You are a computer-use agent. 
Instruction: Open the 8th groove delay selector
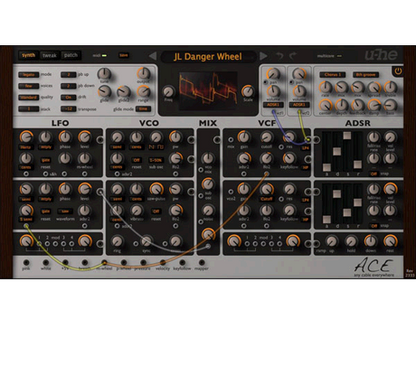pos(365,75)
